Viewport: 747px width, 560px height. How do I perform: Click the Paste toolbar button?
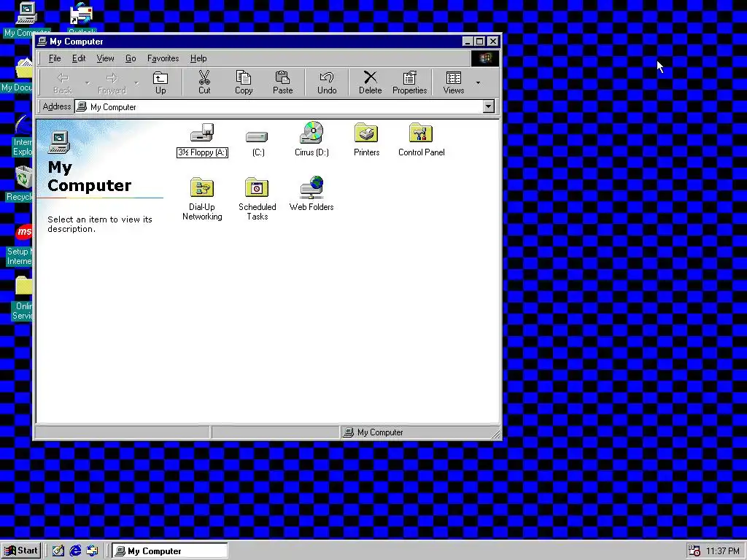282,83
